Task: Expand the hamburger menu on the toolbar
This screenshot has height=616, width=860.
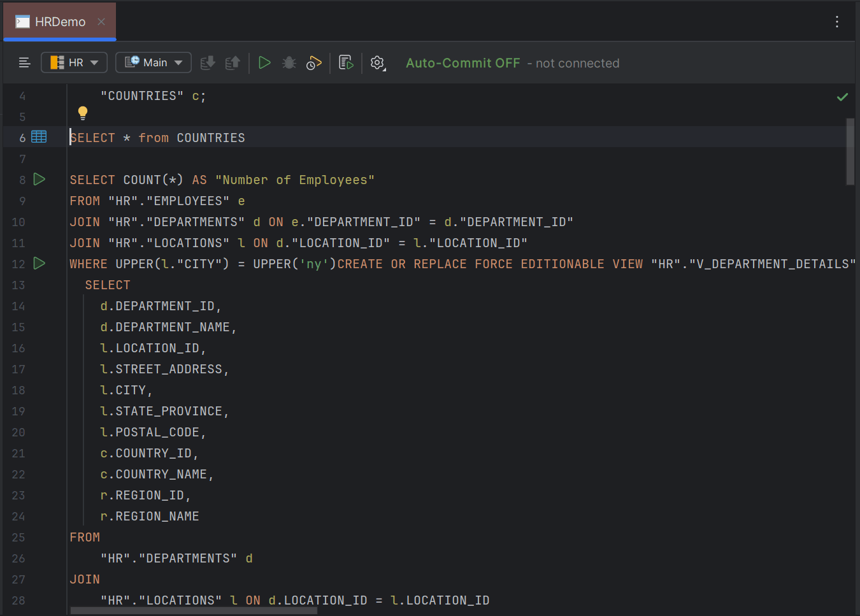Action: [24, 62]
